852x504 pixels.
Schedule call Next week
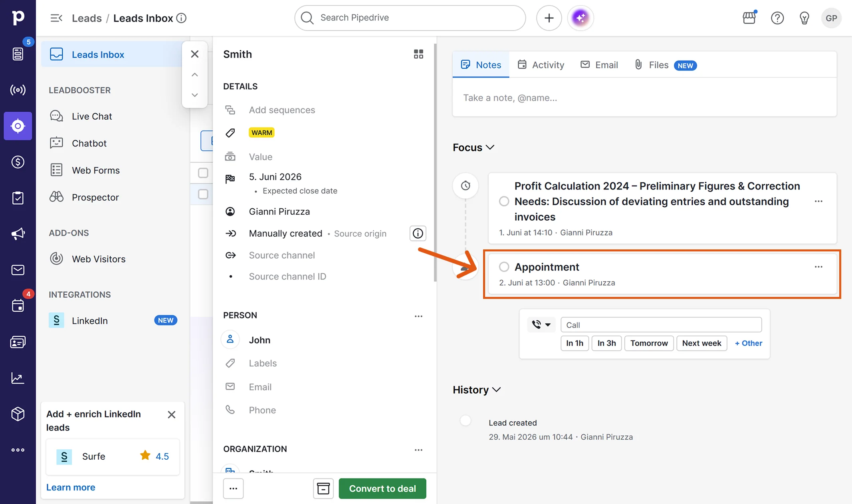[x=701, y=343]
